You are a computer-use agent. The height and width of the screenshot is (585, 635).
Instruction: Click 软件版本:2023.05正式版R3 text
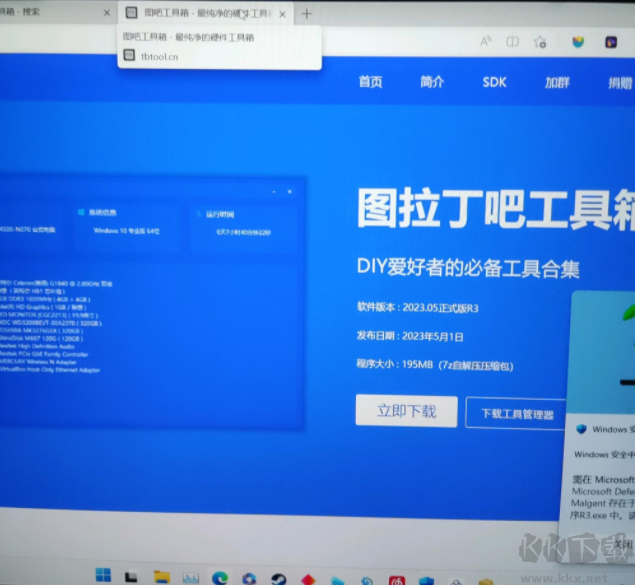(x=418, y=308)
